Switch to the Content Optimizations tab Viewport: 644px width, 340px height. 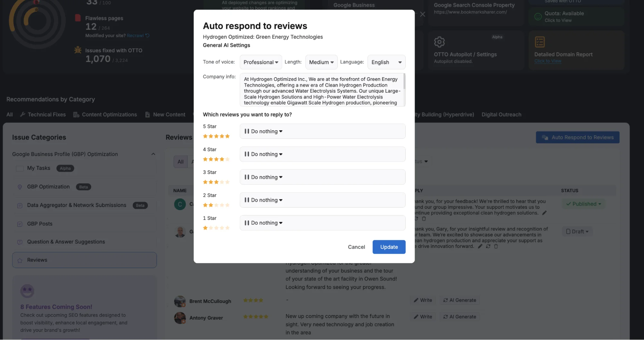click(x=105, y=114)
